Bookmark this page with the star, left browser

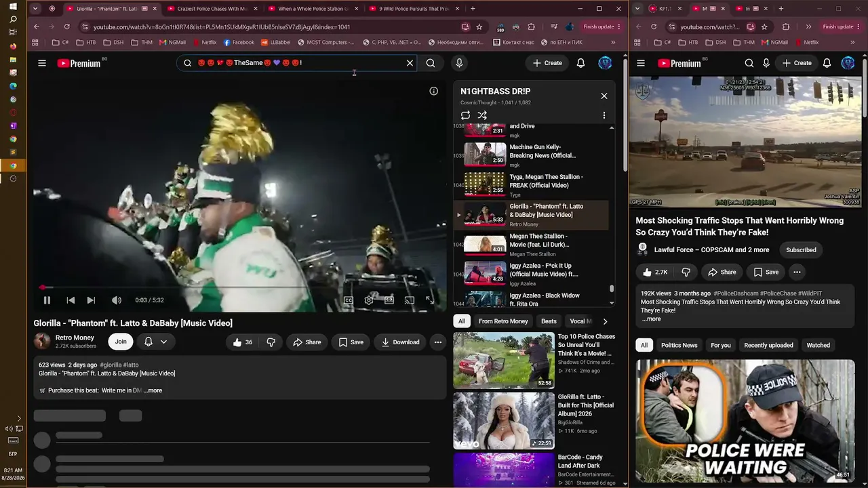click(479, 26)
